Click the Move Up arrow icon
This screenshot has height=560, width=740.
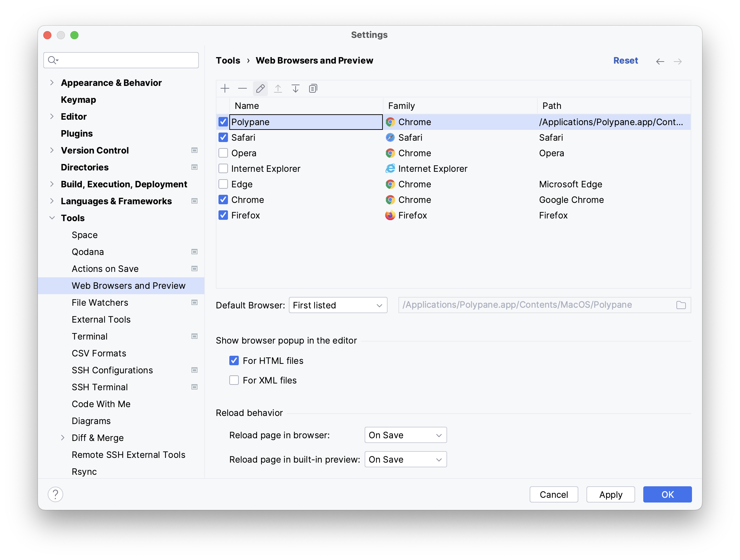point(278,89)
